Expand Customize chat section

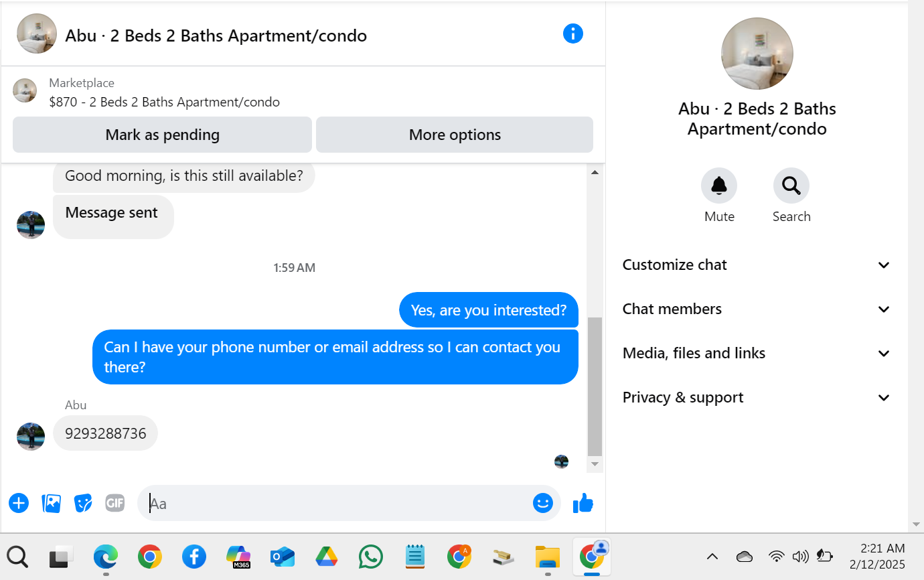coord(757,265)
